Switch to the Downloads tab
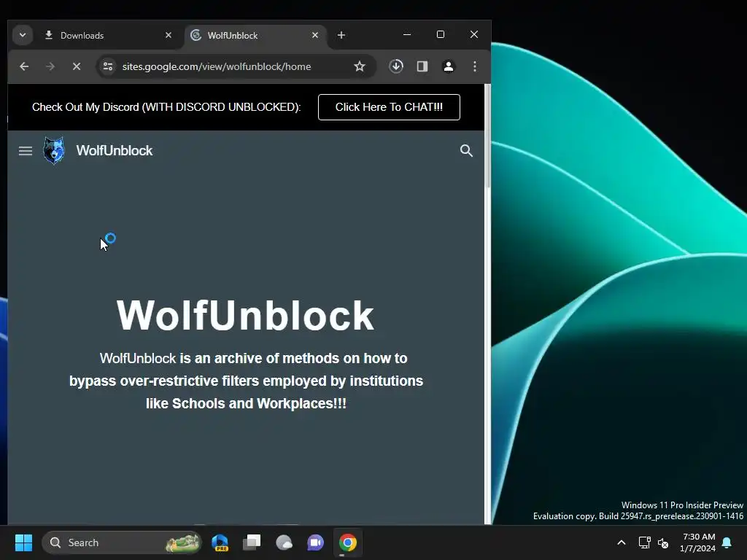This screenshot has height=560, width=747. tap(108, 36)
